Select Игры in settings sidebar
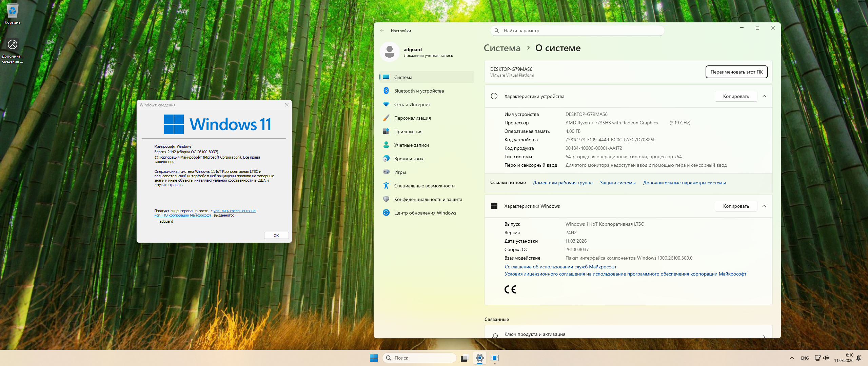 pyautogui.click(x=400, y=172)
